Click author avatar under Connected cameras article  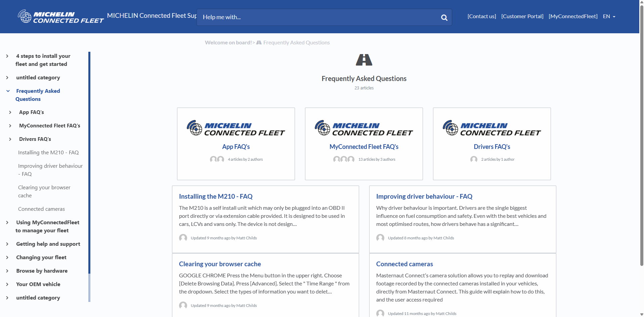tap(380, 313)
